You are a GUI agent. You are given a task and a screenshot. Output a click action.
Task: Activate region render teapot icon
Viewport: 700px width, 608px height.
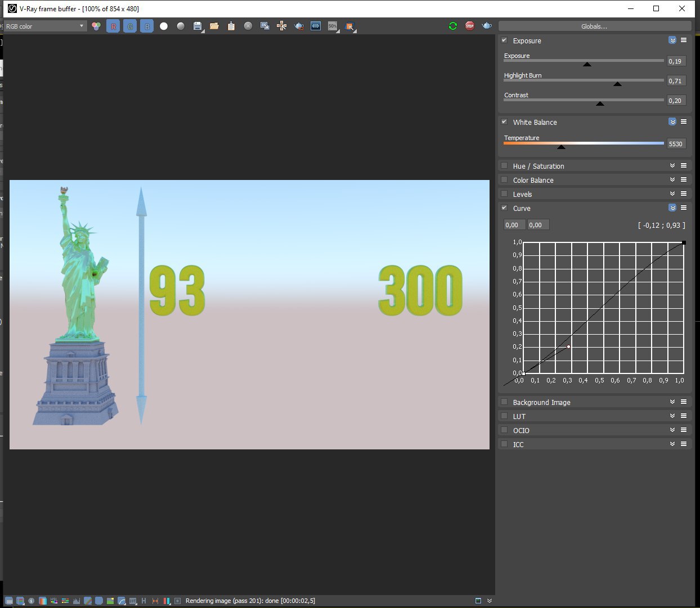tap(299, 26)
